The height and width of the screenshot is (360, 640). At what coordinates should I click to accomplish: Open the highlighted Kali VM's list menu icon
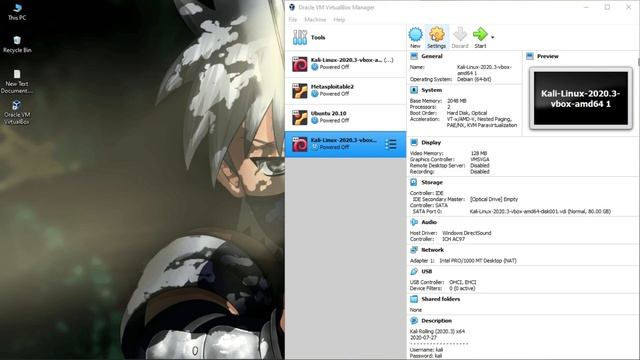coord(391,144)
